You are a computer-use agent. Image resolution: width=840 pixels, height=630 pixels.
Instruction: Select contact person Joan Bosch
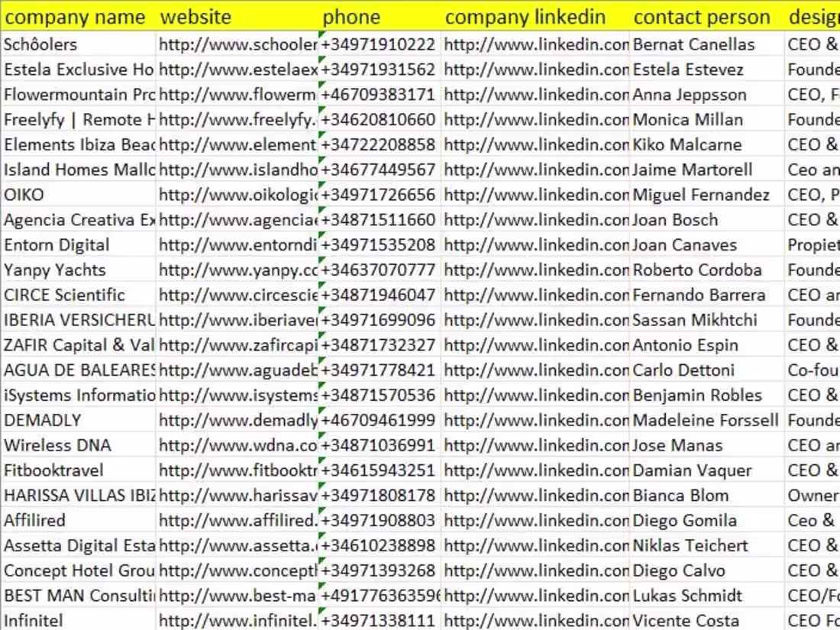click(x=707, y=220)
